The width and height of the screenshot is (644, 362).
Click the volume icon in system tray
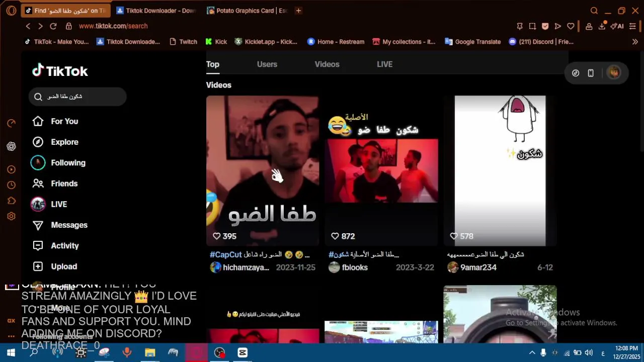[x=588, y=353]
